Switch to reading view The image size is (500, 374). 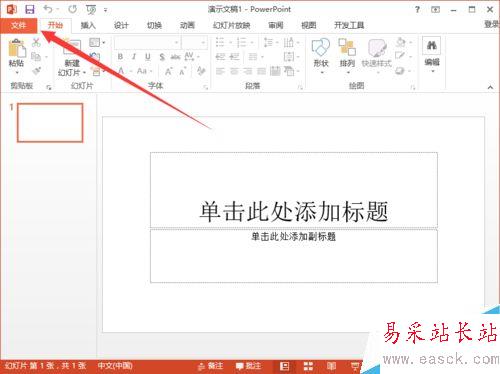pos(331,366)
